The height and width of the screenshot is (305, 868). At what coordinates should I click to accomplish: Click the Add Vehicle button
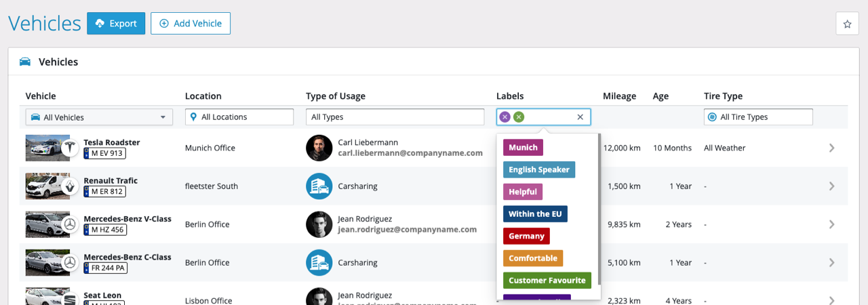pyautogui.click(x=191, y=23)
